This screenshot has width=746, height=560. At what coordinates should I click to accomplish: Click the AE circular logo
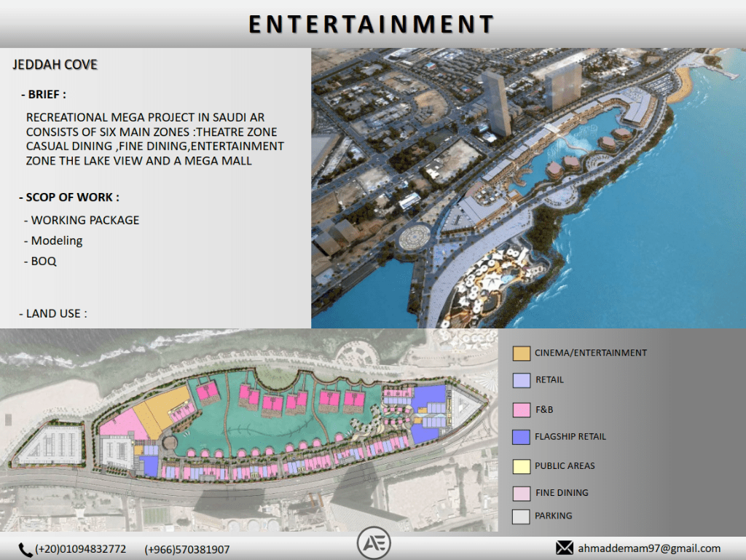tap(374, 543)
